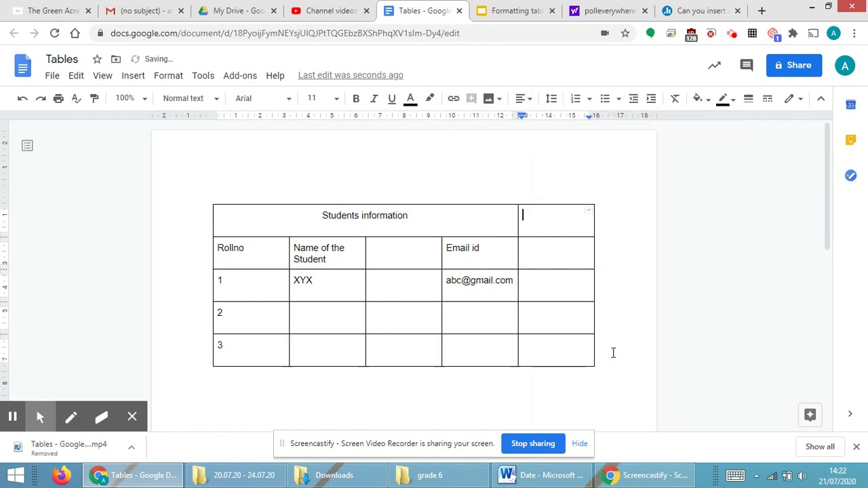Toggle the numbered list
The height and width of the screenshot is (488, 868).
[576, 99]
